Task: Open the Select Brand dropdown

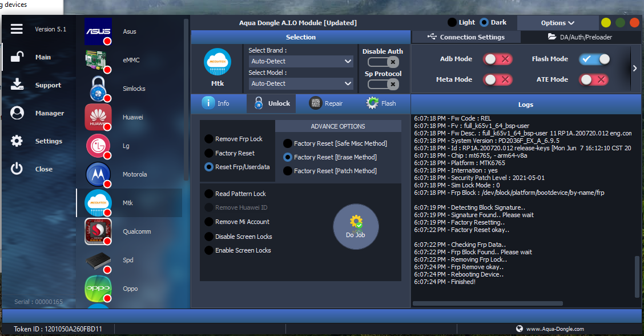Action: pyautogui.click(x=301, y=61)
